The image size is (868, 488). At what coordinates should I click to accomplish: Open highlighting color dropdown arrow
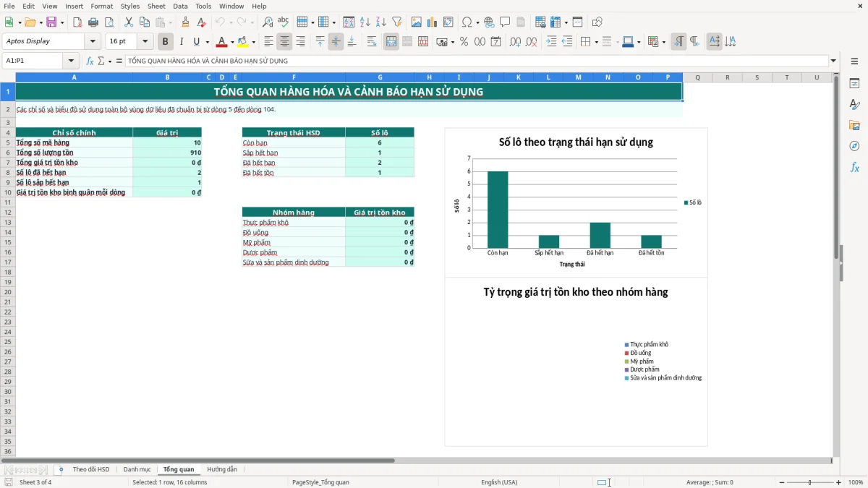[x=254, y=42]
